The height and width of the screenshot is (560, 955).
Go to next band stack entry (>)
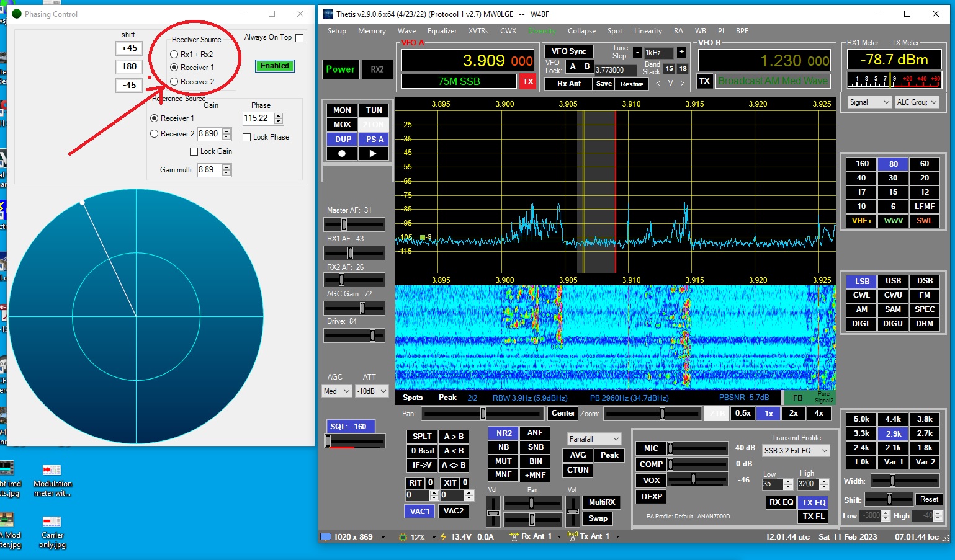click(683, 83)
